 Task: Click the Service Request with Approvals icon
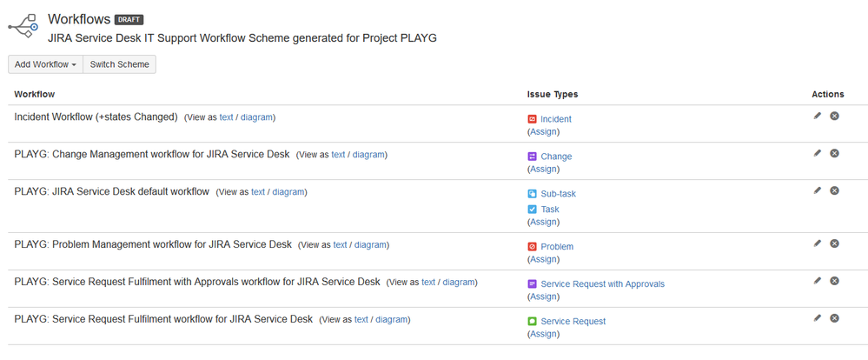[x=532, y=283]
